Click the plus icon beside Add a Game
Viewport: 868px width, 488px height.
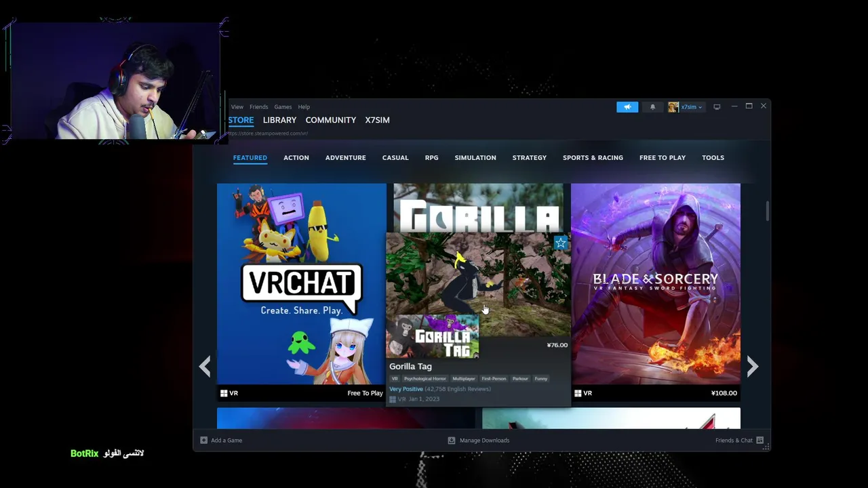(203, 441)
